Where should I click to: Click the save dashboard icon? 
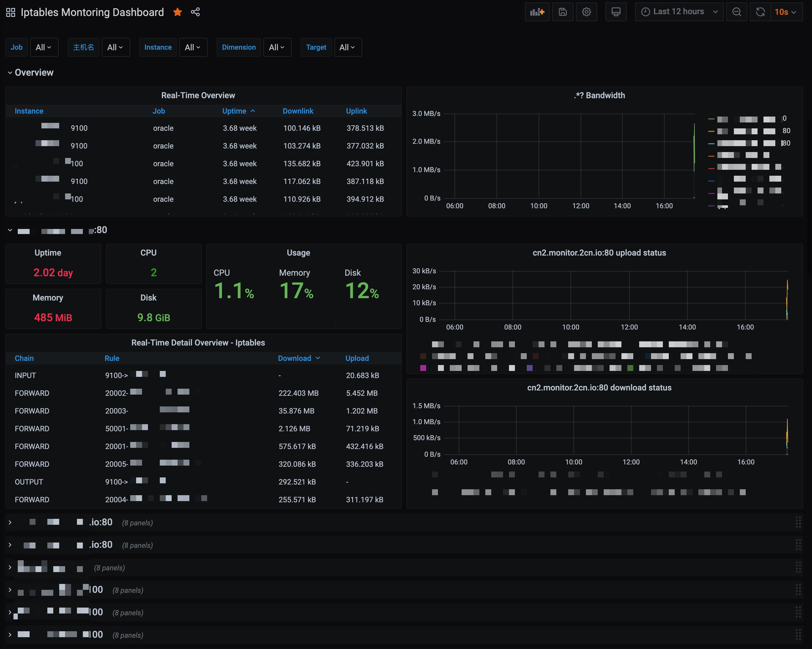(x=562, y=12)
